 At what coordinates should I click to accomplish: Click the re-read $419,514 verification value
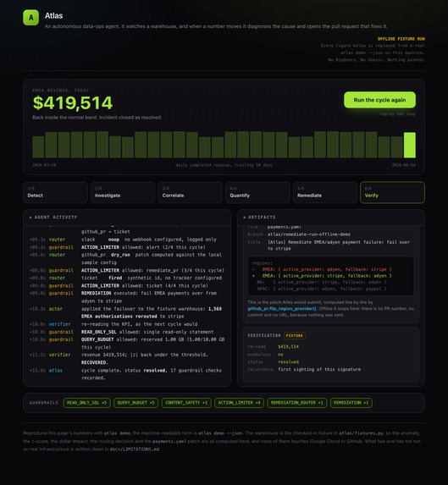click(x=288, y=347)
